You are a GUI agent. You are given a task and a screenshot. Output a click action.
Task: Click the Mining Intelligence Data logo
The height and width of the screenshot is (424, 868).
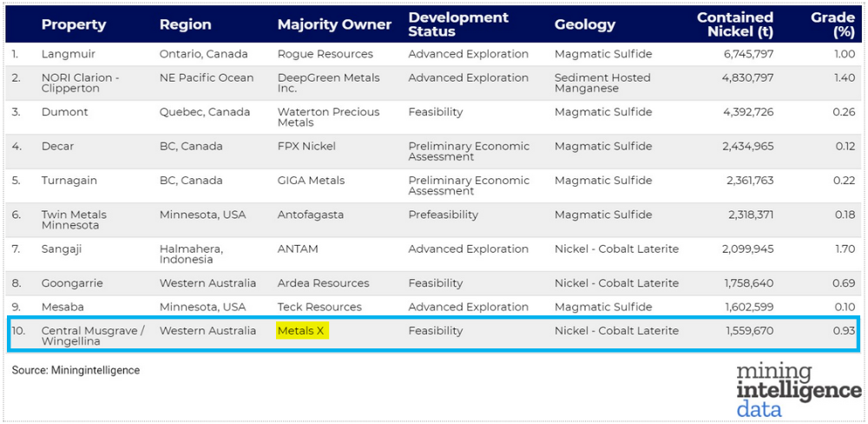pos(798,391)
